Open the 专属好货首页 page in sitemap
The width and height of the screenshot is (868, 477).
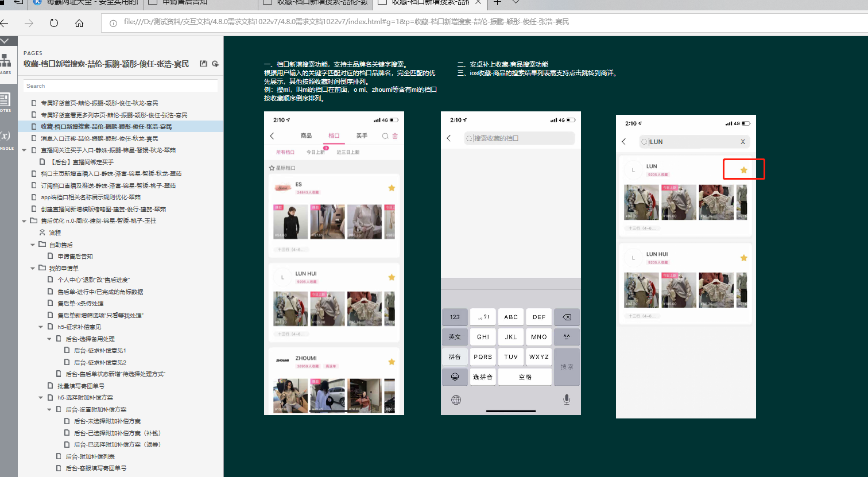pyautogui.click(x=99, y=103)
